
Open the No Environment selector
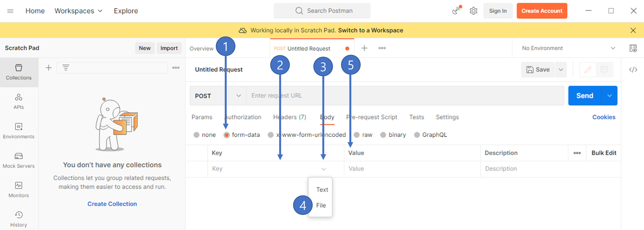(x=569, y=48)
